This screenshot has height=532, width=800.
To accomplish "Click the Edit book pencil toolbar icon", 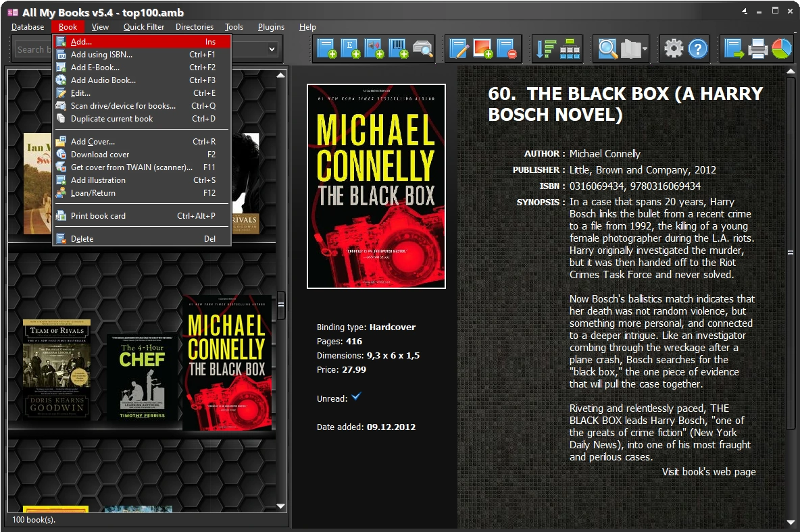I will 459,49.
